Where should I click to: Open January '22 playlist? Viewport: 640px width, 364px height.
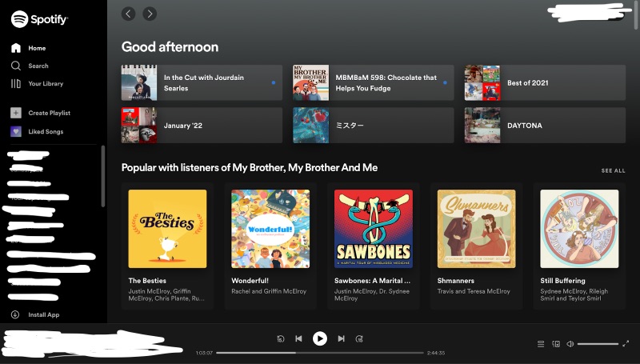click(202, 126)
